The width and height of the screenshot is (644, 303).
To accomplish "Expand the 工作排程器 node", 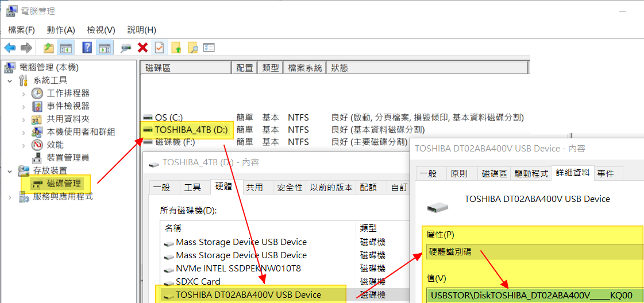I will point(24,94).
